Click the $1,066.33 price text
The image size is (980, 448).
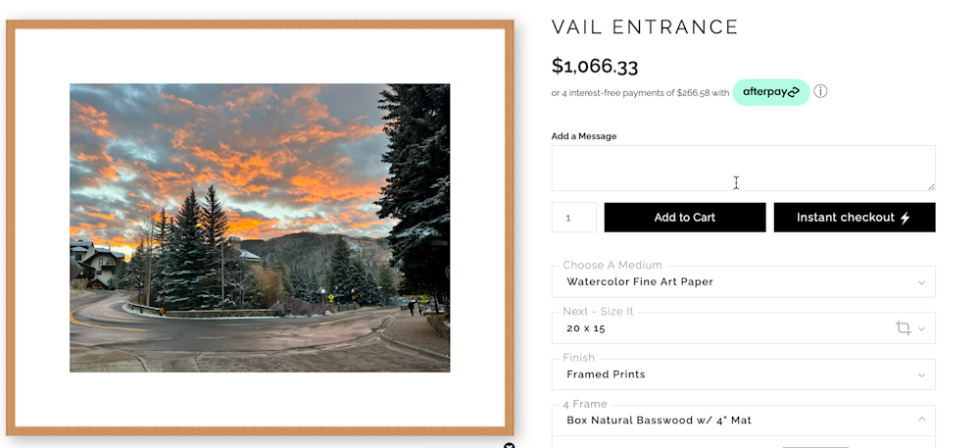[595, 67]
